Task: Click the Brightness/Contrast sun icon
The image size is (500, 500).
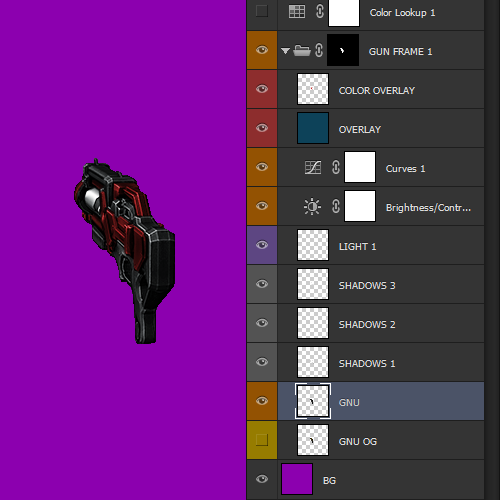Action: (312, 207)
